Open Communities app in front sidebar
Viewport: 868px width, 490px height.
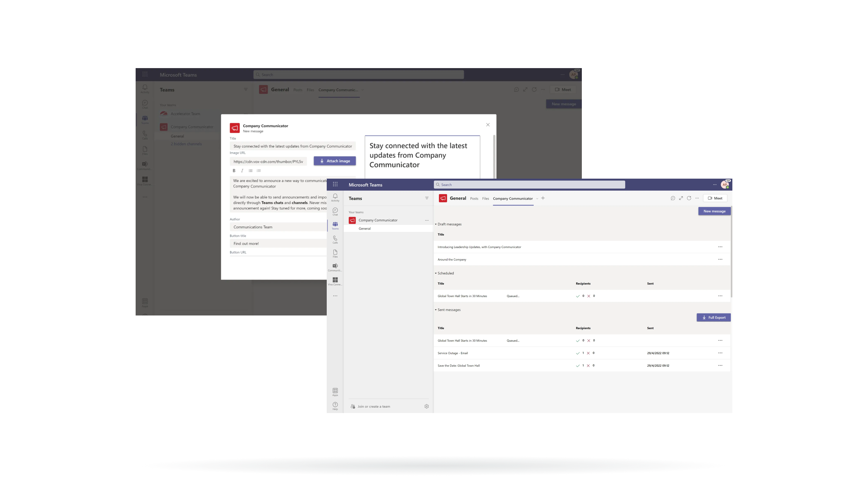(335, 268)
